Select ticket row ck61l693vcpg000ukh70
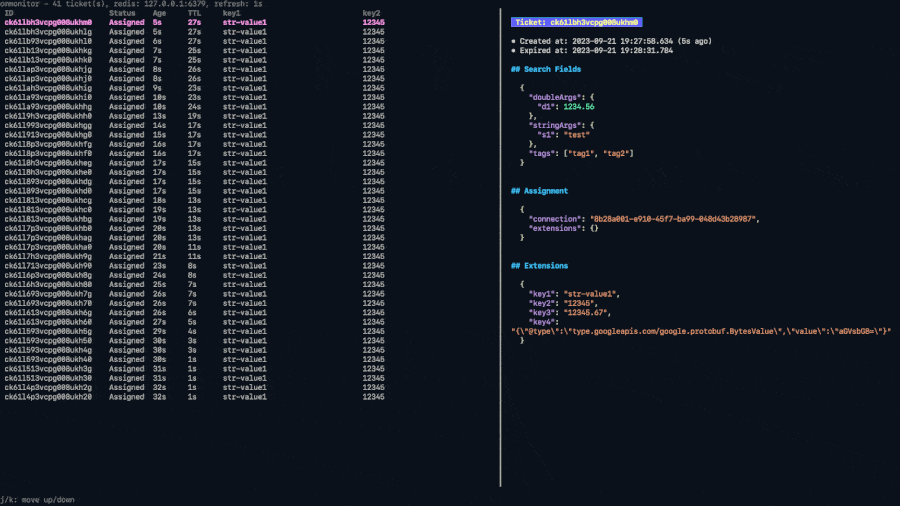This screenshot has height=506, width=900. (195, 303)
